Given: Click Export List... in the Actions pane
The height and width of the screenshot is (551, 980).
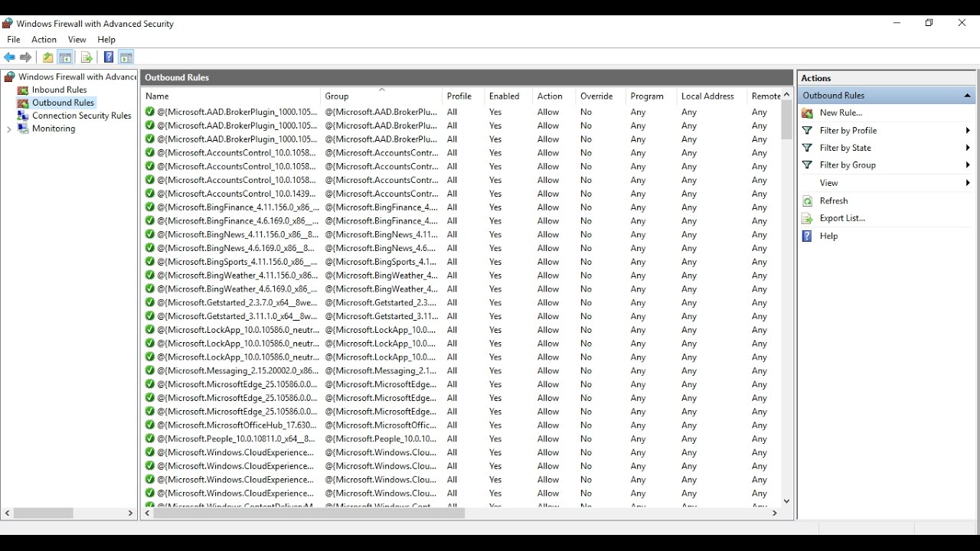Looking at the screenshot, I should tap(842, 218).
